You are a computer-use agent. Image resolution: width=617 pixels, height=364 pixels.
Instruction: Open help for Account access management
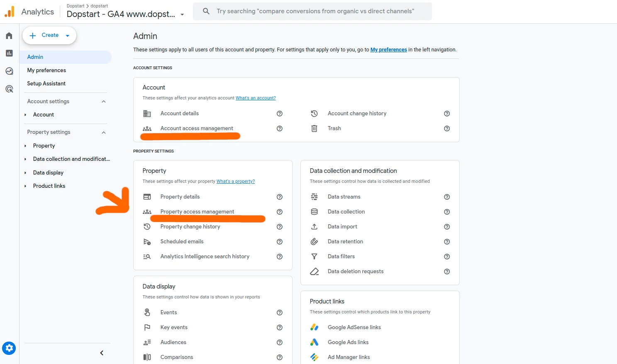pos(280,129)
